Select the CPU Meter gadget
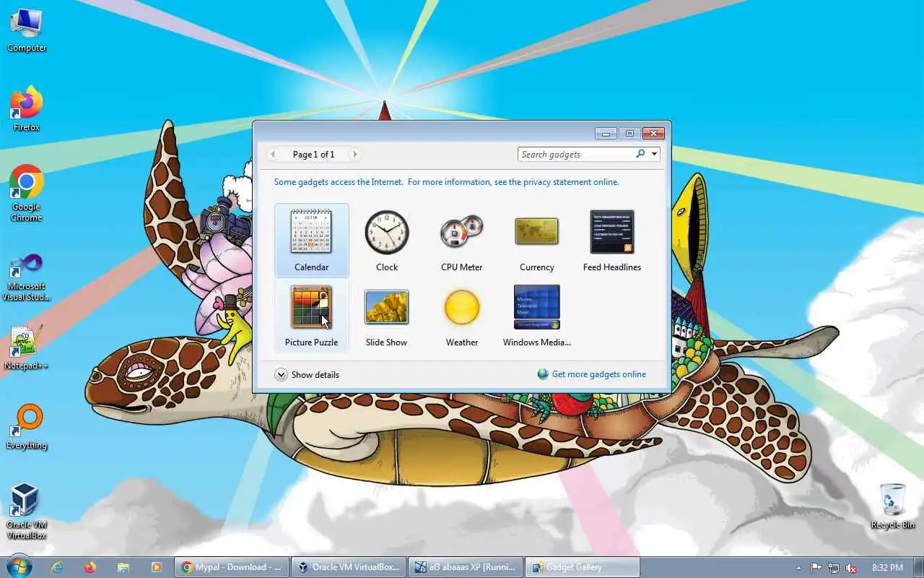Screen dimensions: 924x578 tap(461, 241)
